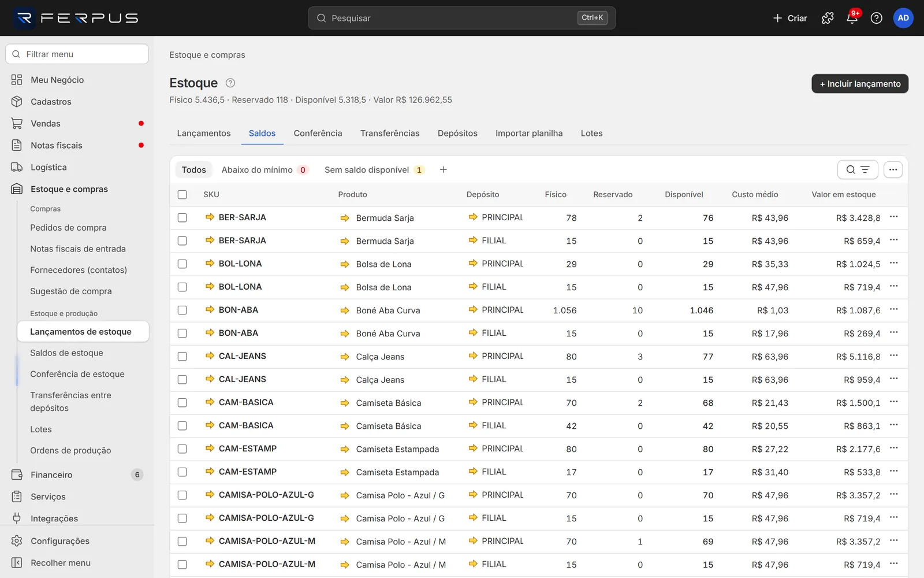Image resolution: width=924 pixels, height=578 pixels.
Task: Open search and filter icon in table toolbar
Action: [858, 169]
